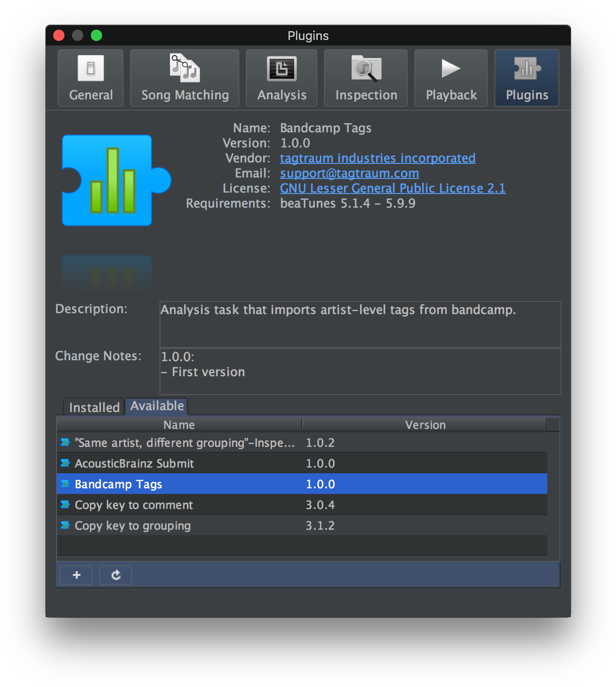Click the puzzle icon next to Copy key to grouping
The width and height of the screenshot is (616, 687).
[x=65, y=525]
